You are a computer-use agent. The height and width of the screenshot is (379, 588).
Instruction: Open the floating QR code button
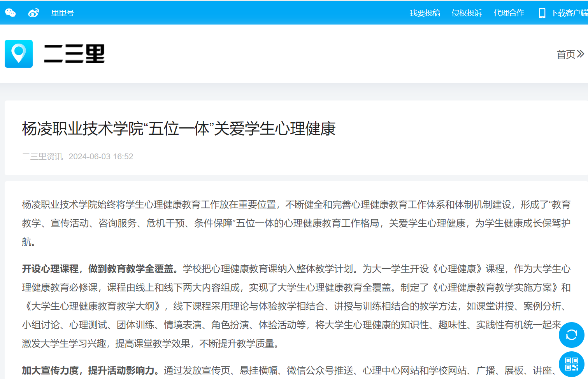[571, 364]
